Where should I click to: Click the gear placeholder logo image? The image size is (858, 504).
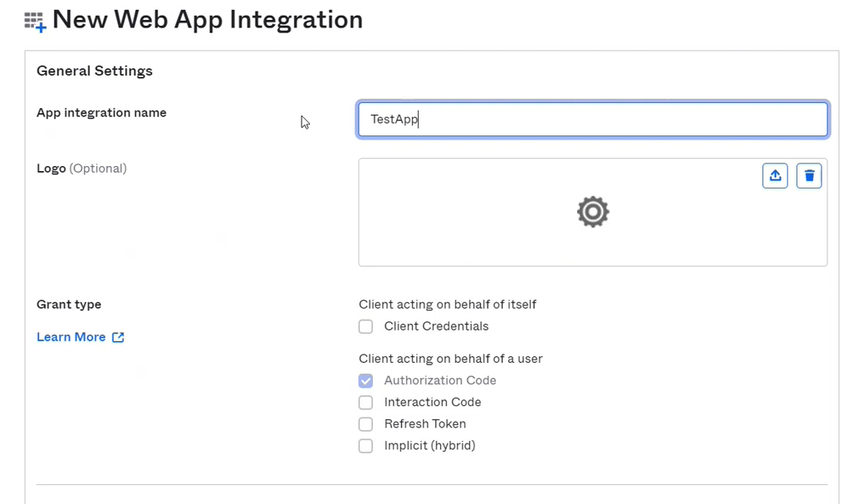(593, 212)
